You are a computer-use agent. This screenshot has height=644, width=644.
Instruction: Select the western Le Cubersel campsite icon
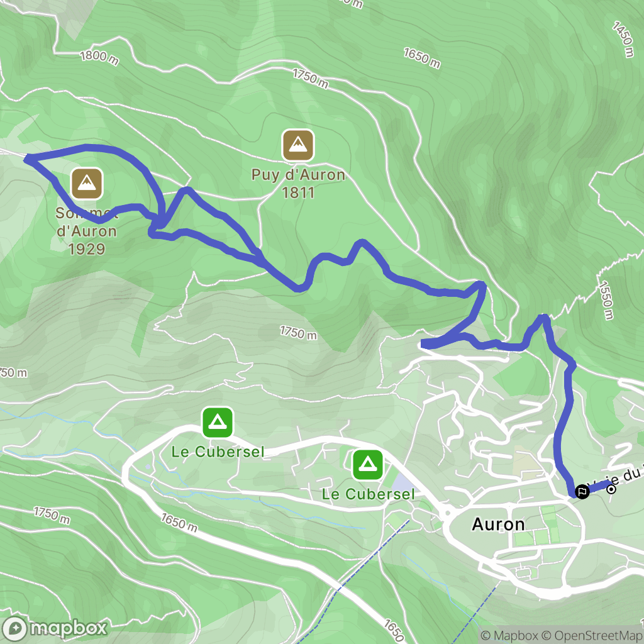(218, 422)
